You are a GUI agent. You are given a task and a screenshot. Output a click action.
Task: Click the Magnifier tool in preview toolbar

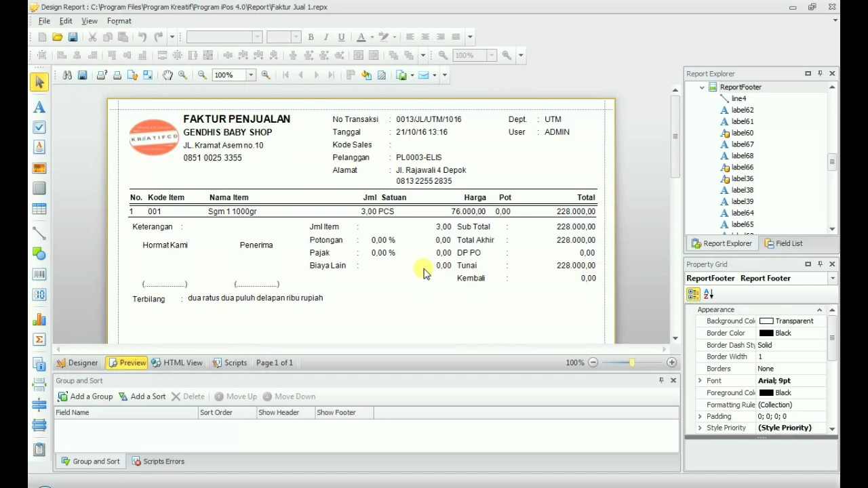coord(182,75)
